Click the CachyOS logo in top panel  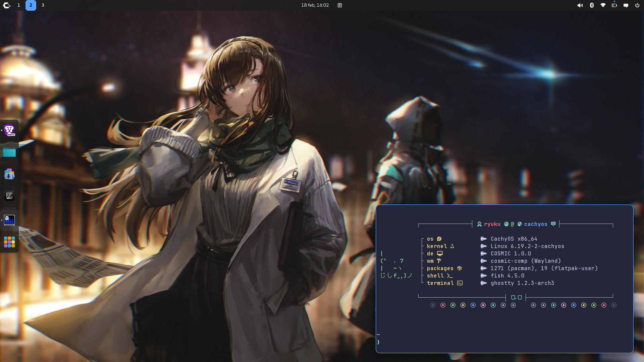point(6,5)
